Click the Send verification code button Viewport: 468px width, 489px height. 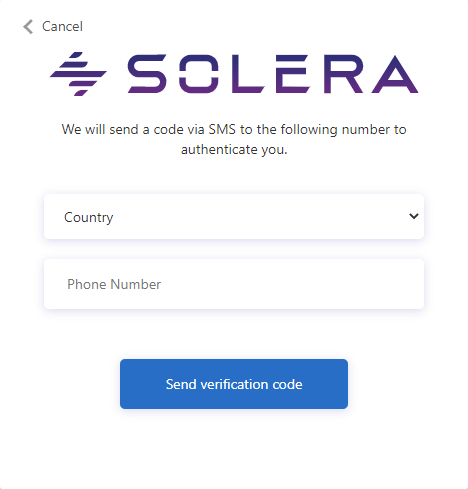point(234,384)
